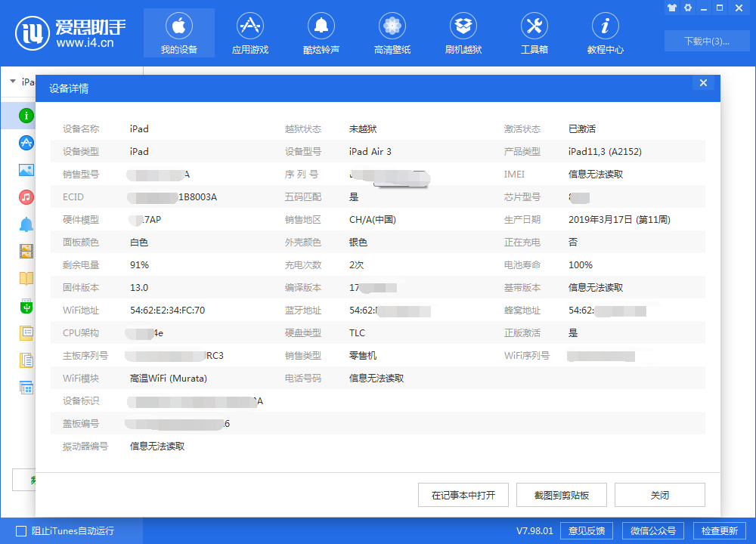Open the 应用游戏 tab
The width and height of the screenshot is (756, 544).
249,33
